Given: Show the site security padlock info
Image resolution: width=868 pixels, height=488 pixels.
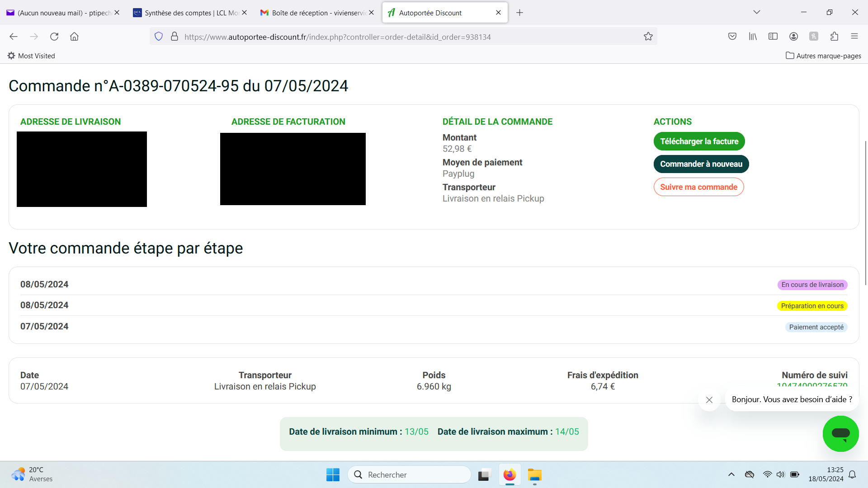Looking at the screenshot, I should coord(175,37).
